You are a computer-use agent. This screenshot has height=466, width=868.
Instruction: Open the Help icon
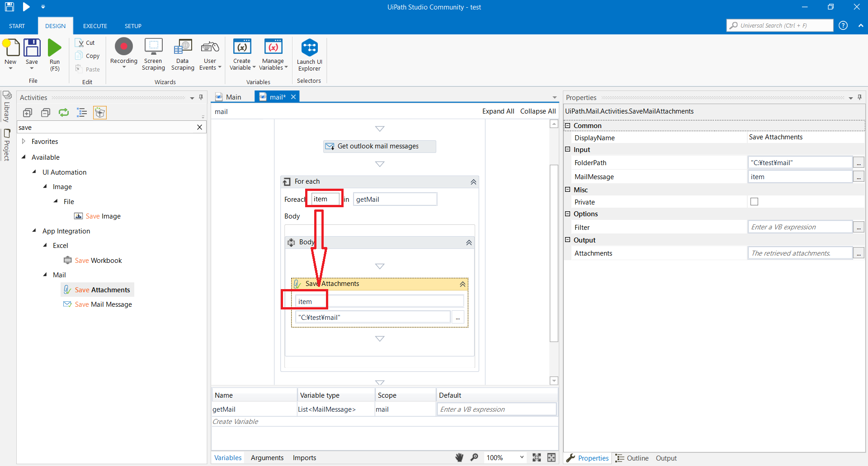tap(843, 25)
